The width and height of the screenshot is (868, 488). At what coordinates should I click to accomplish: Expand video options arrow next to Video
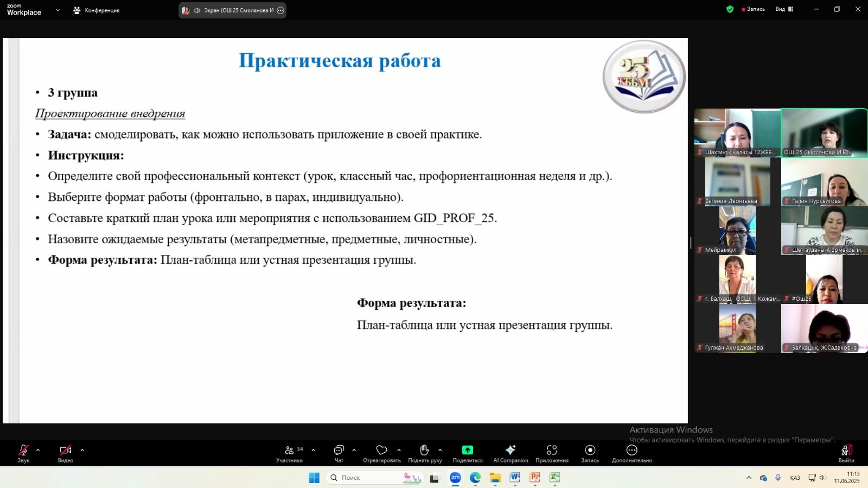82,450
